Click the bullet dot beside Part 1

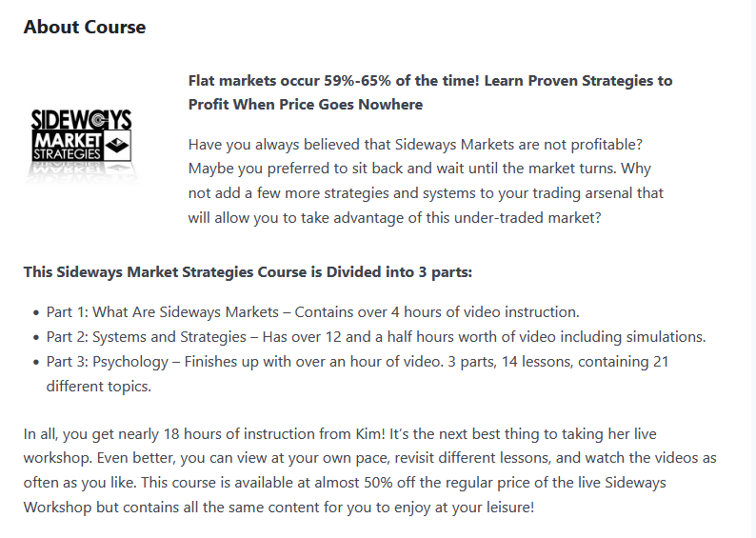point(34,312)
